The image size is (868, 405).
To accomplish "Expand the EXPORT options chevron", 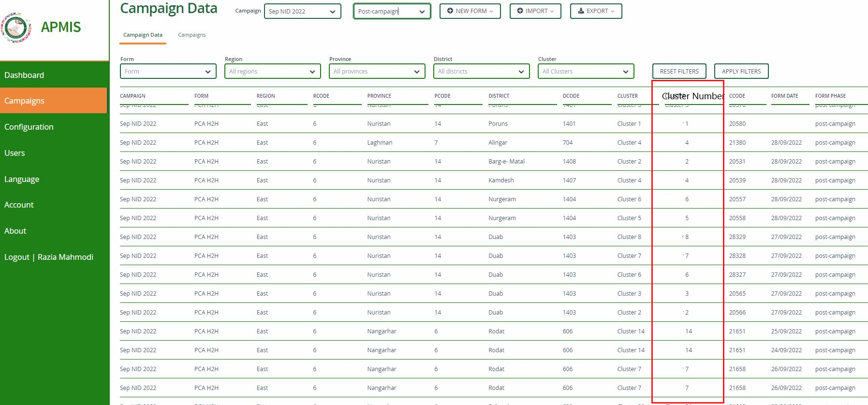I will point(613,11).
